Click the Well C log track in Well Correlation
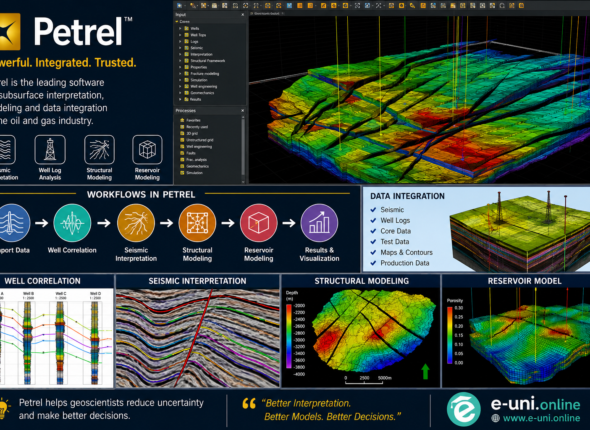590x430 pixels. (x=61, y=342)
